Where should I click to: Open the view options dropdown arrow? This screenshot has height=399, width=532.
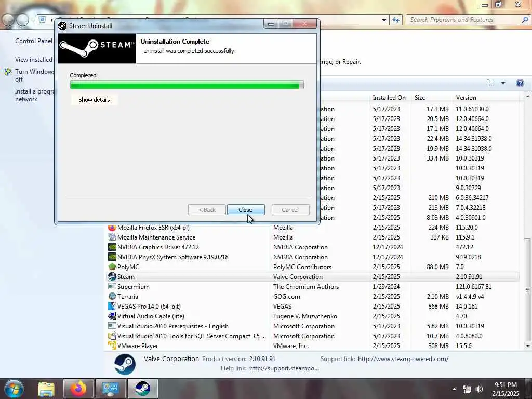(x=503, y=83)
